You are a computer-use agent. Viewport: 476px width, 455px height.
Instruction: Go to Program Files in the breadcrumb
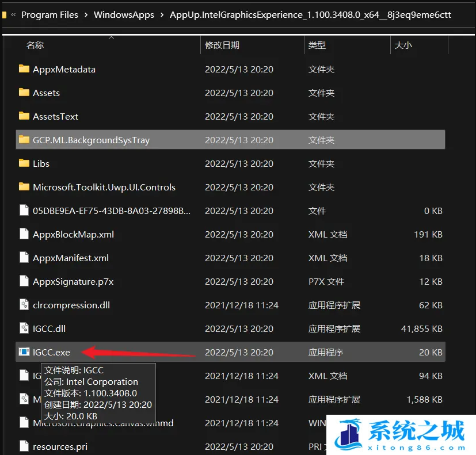(49, 15)
